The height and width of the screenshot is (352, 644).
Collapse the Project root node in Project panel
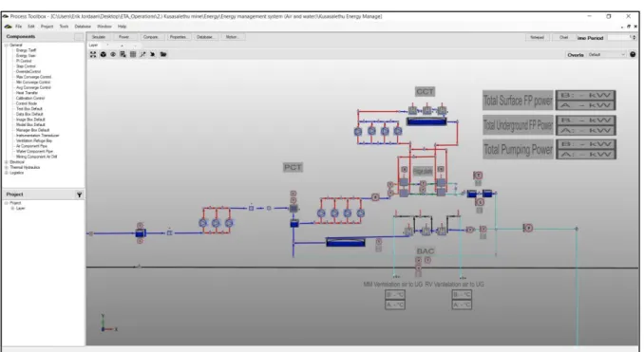coord(6,203)
